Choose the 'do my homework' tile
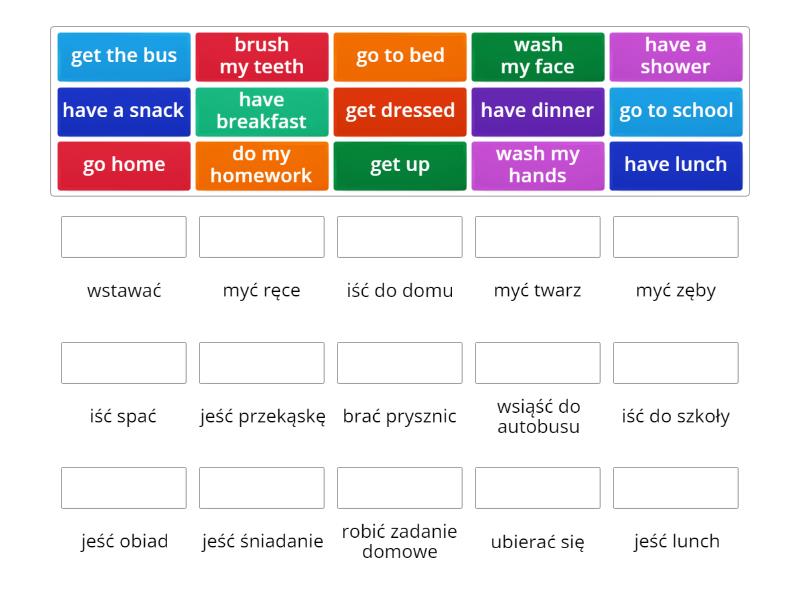This screenshot has height=600, width=800. coord(262,165)
